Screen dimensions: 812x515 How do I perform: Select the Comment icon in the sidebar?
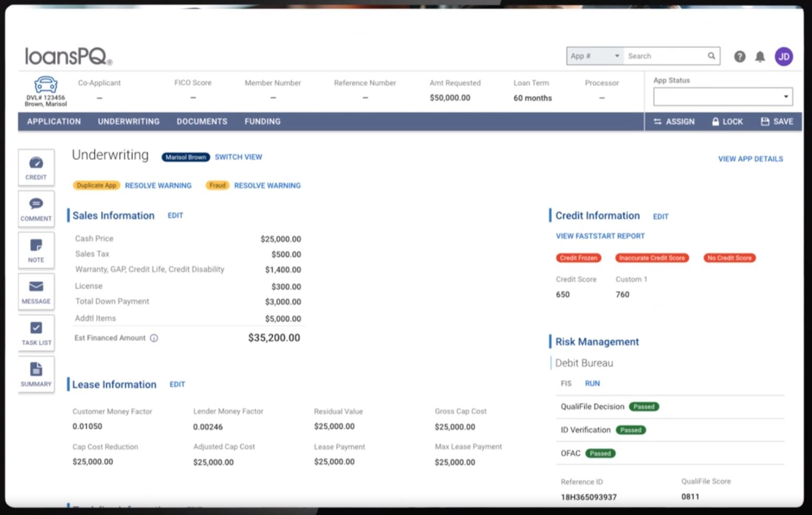pyautogui.click(x=36, y=209)
